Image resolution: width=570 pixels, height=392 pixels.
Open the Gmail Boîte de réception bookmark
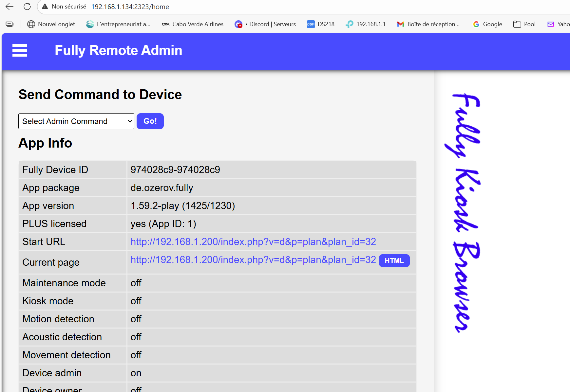pos(428,24)
